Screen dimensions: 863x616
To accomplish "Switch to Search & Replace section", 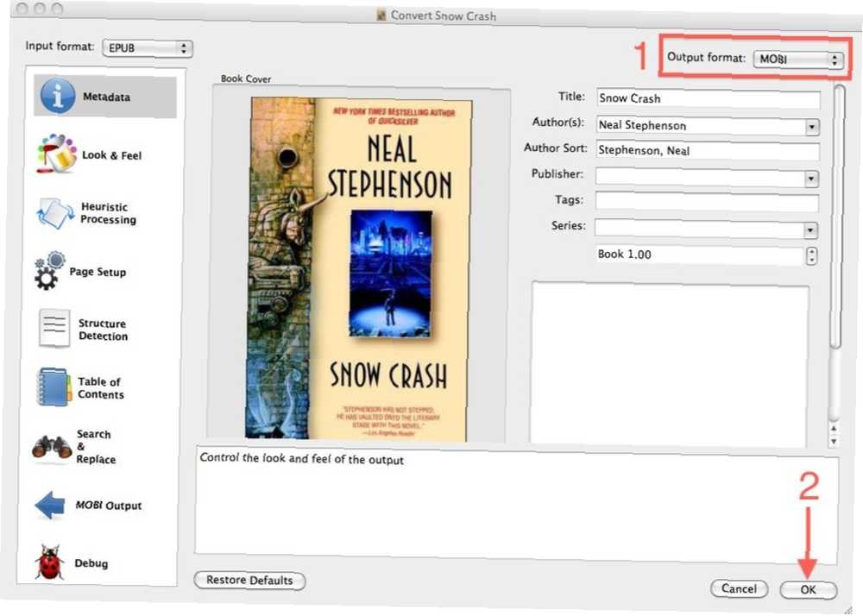I will coord(96,447).
